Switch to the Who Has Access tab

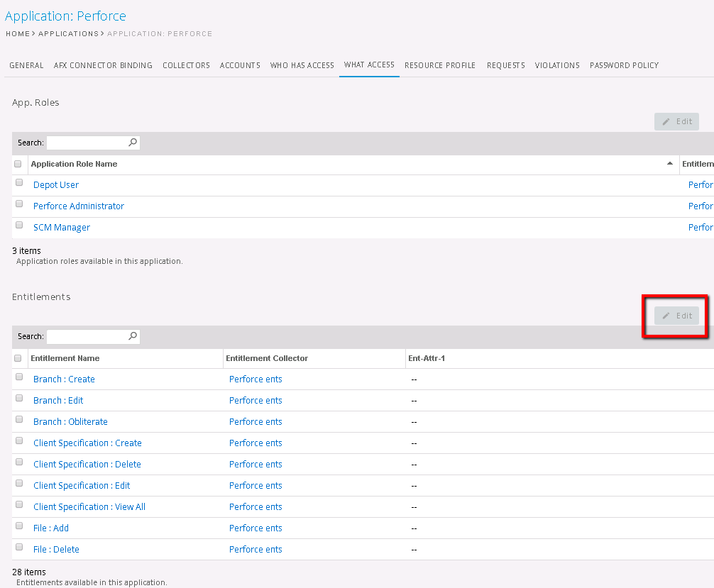tap(302, 65)
